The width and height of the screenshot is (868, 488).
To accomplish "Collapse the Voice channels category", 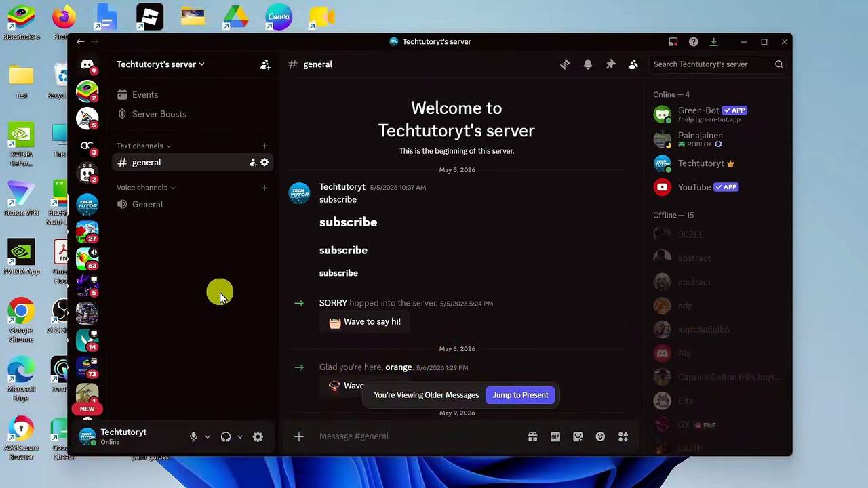I will click(x=146, y=188).
